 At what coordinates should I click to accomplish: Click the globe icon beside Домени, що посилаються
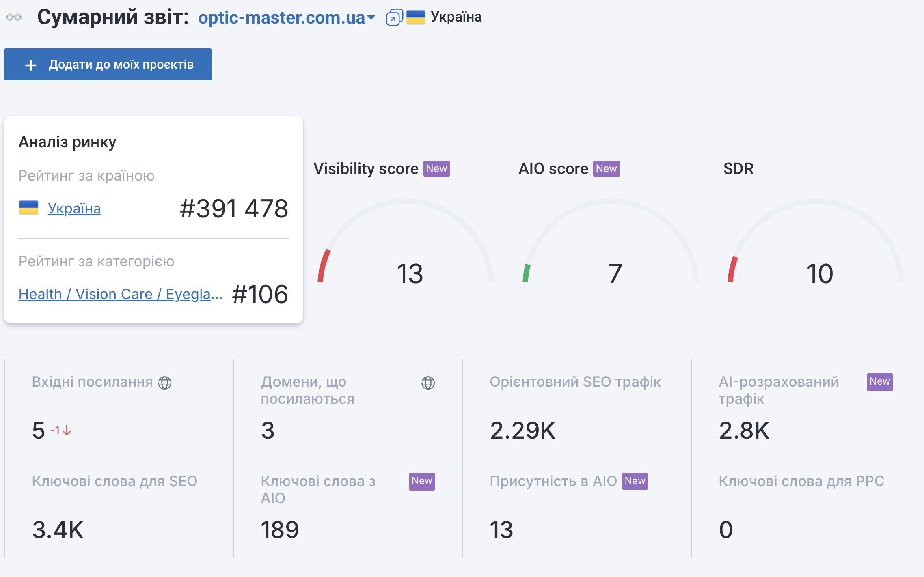click(x=428, y=383)
